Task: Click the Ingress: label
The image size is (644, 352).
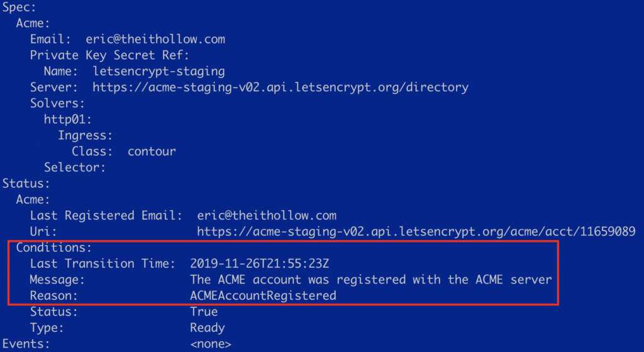Action: click(85, 135)
